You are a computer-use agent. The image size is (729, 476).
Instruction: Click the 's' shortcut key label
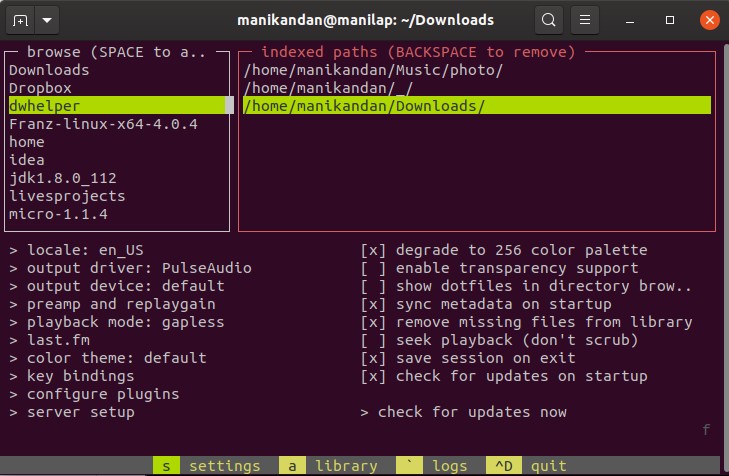click(166, 466)
